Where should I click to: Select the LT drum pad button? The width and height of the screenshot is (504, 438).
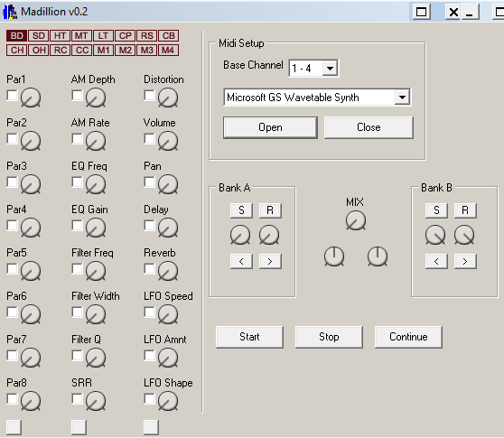(103, 35)
